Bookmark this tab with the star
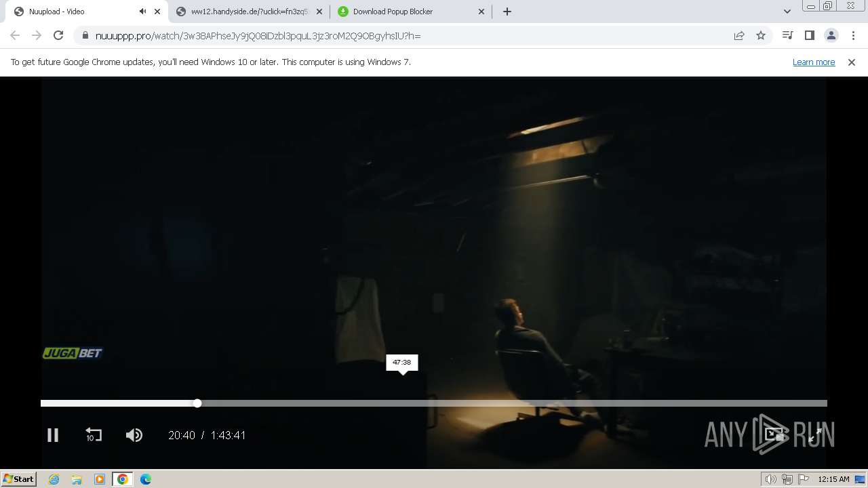The height and width of the screenshot is (488, 868). (761, 35)
